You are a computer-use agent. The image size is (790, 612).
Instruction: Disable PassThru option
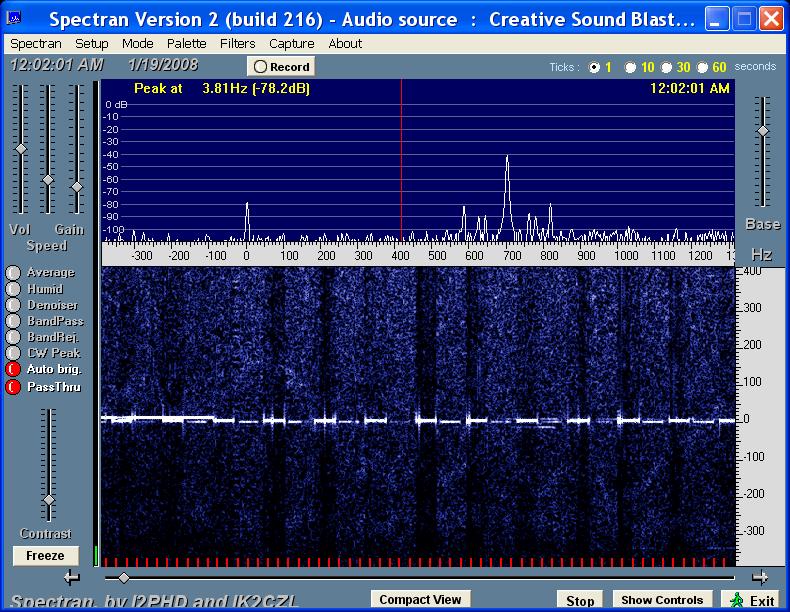(13, 387)
